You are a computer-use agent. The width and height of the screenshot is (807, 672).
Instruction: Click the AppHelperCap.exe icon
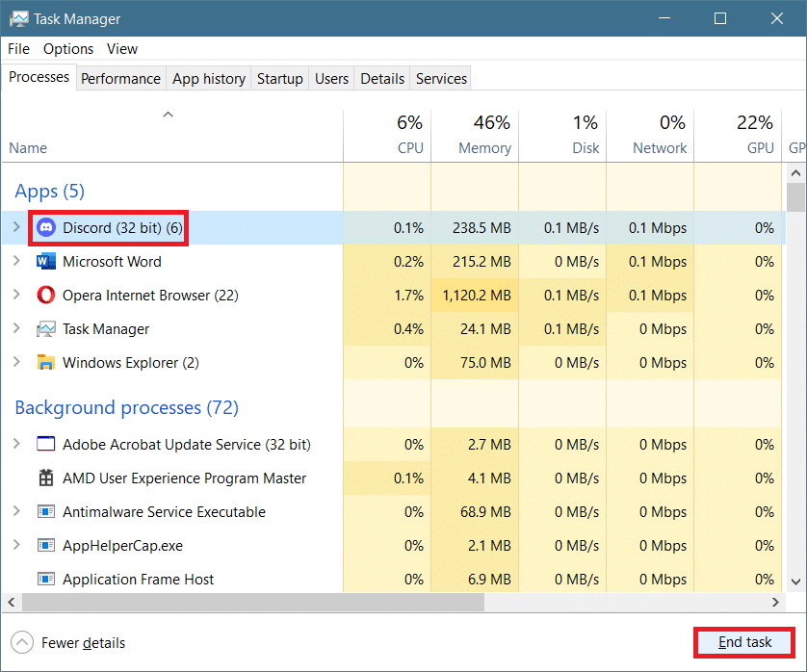point(46,546)
